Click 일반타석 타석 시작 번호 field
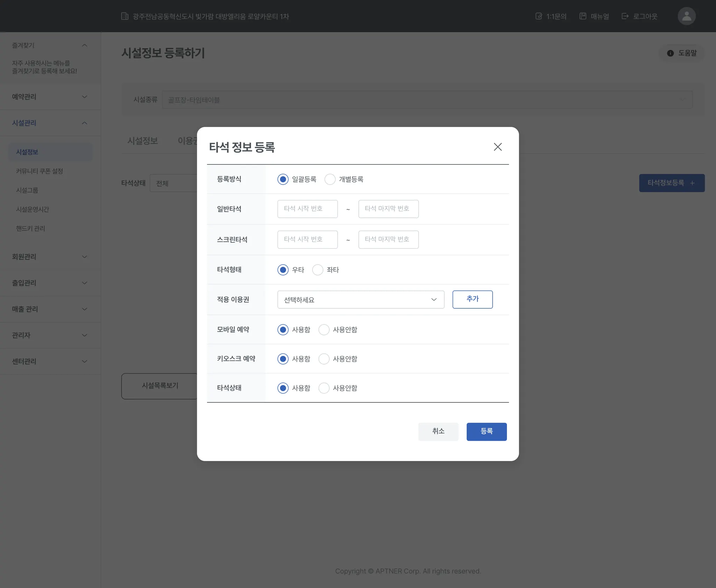The image size is (716, 588). 307,209
